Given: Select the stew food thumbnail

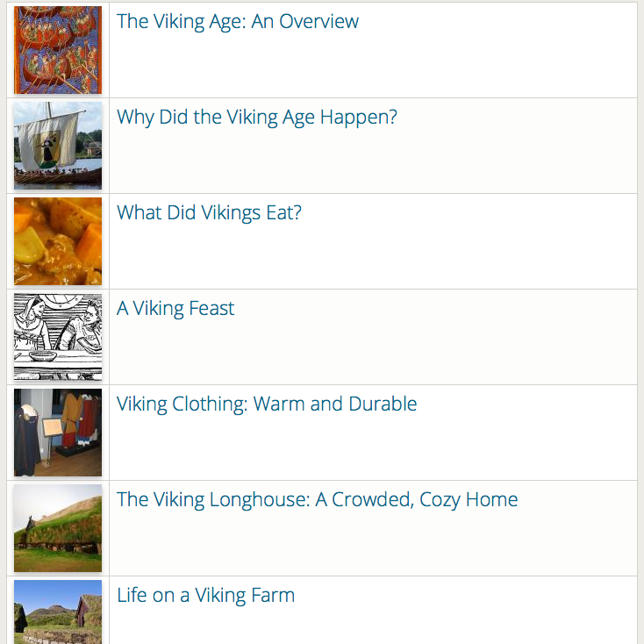Looking at the screenshot, I should tap(58, 241).
